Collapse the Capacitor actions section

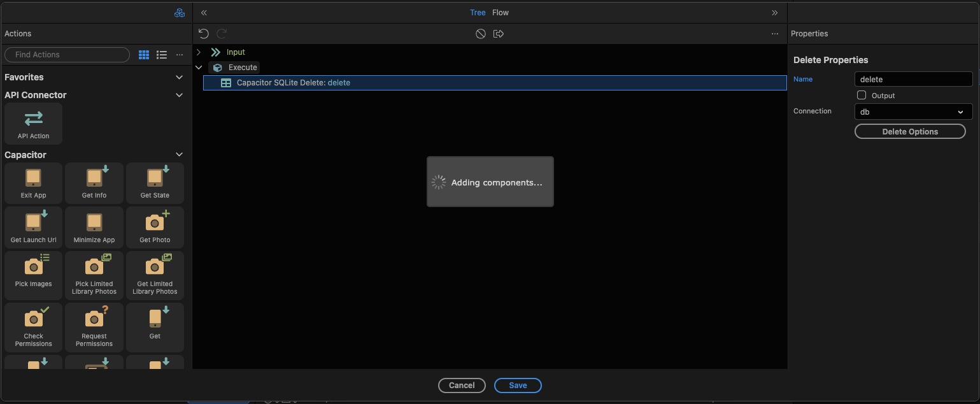pos(179,155)
